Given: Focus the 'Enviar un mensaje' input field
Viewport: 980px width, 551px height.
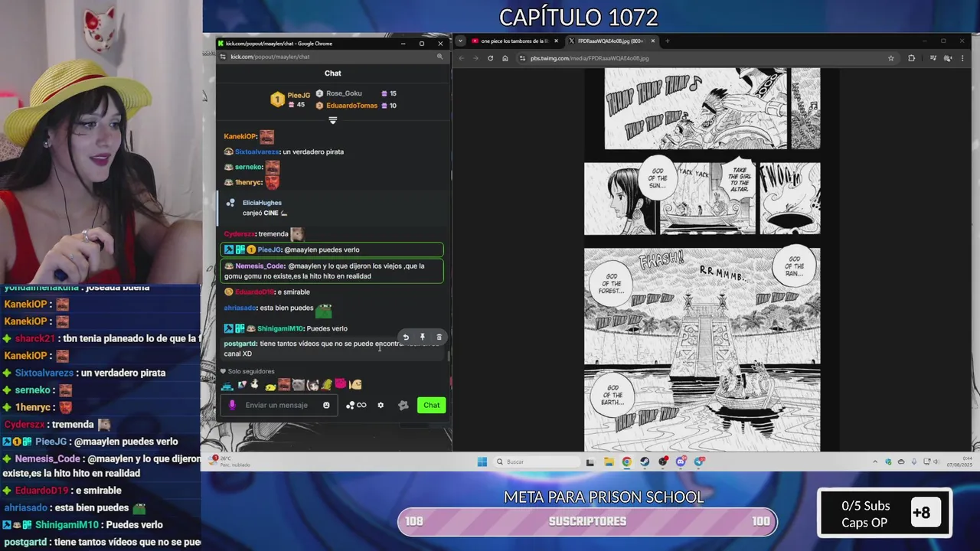Looking at the screenshot, I should [x=279, y=405].
